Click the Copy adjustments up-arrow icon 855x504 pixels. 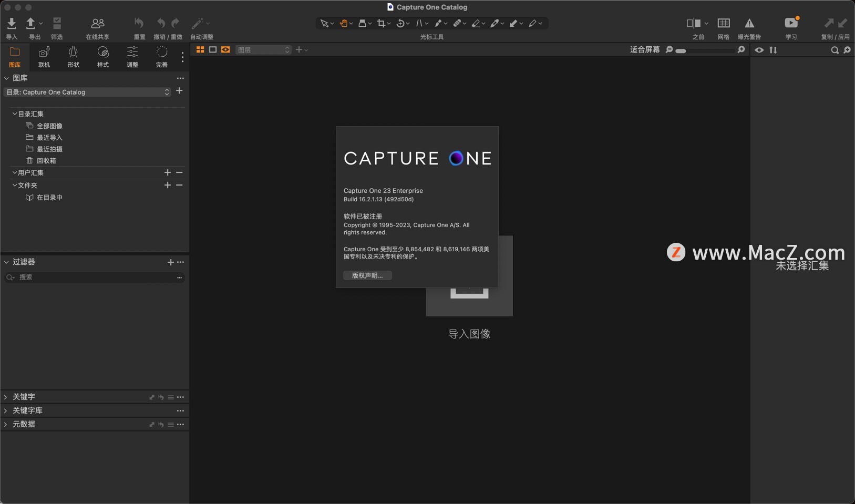829,23
